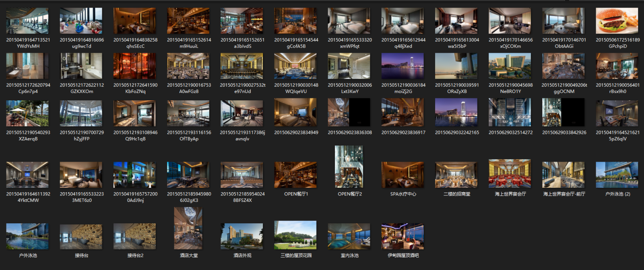Click the file name 20150512190030148 WQIqeVU
The width and height of the screenshot is (644, 270).
pyautogui.click(x=296, y=88)
